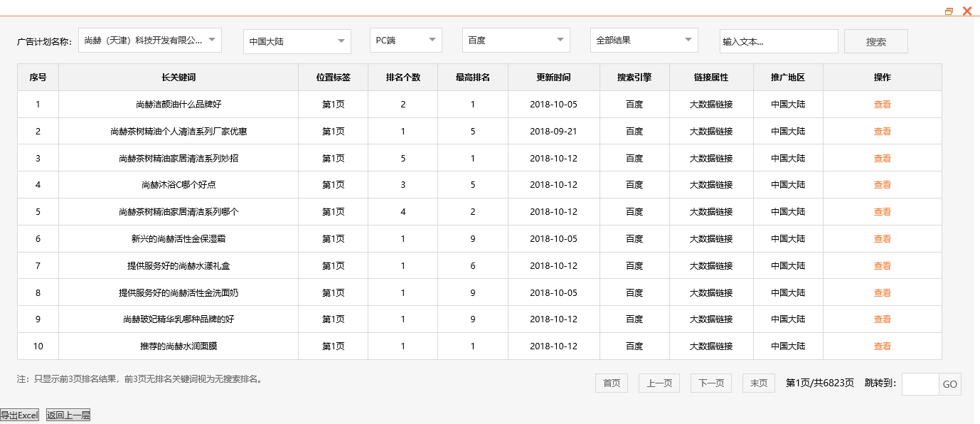Click the 下一页 next page button
The image size is (980, 424).
pyautogui.click(x=710, y=383)
